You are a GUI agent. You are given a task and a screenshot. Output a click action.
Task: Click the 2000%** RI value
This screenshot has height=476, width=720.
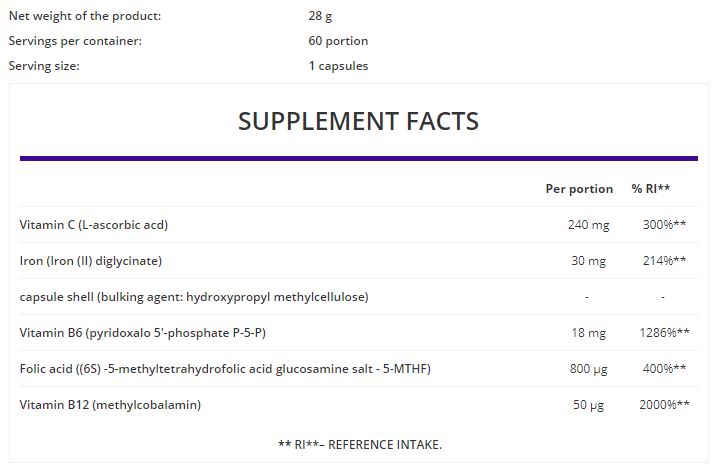(x=664, y=405)
